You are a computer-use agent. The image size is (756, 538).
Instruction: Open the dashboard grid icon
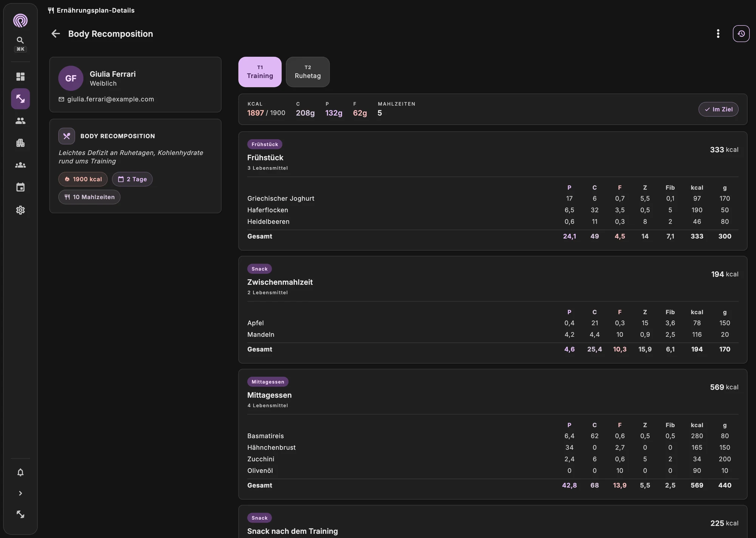click(20, 77)
